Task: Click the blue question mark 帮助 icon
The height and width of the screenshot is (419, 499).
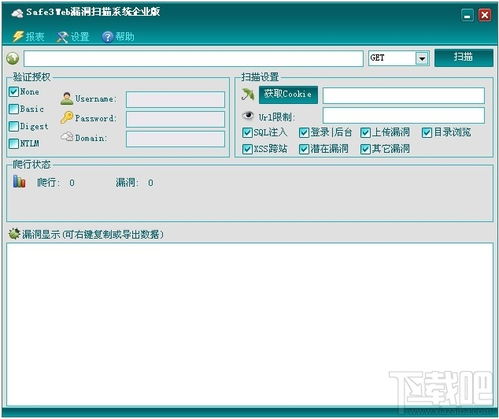Action: click(107, 37)
